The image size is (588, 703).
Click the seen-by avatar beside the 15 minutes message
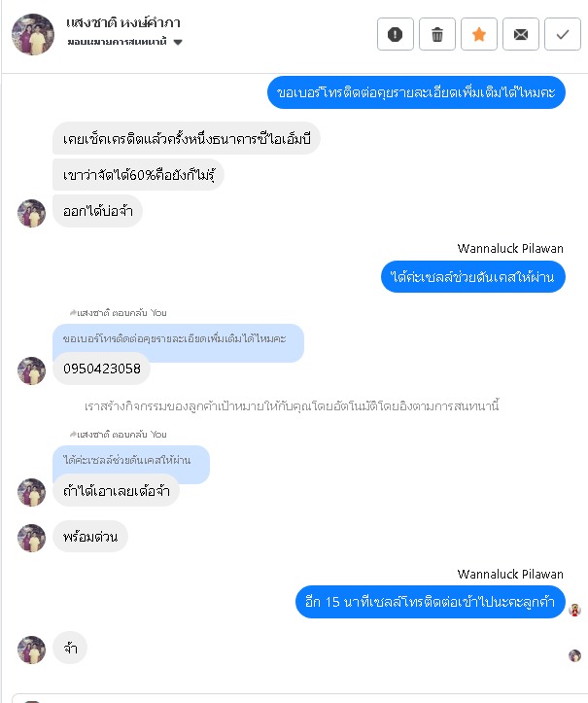(x=574, y=610)
